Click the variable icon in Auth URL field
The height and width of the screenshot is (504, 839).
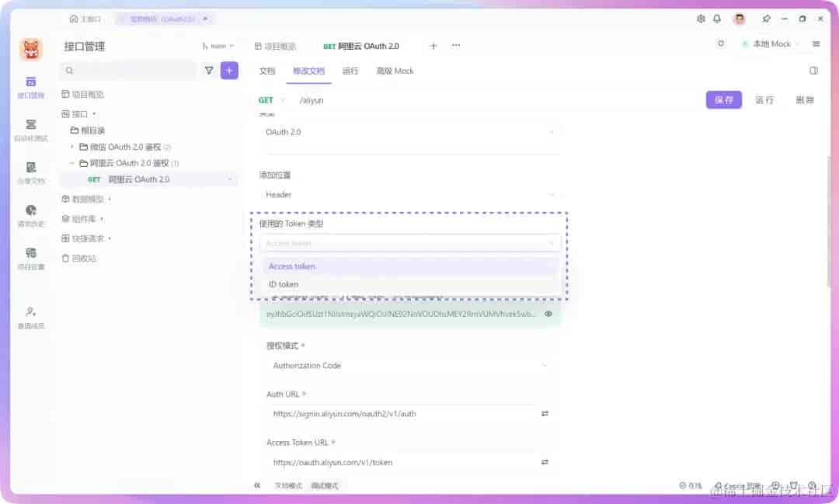tap(545, 414)
